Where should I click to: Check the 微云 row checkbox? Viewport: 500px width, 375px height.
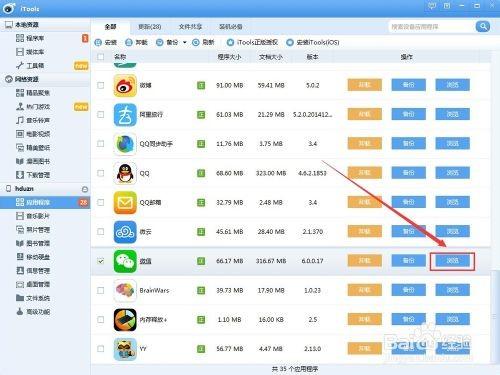(100, 232)
